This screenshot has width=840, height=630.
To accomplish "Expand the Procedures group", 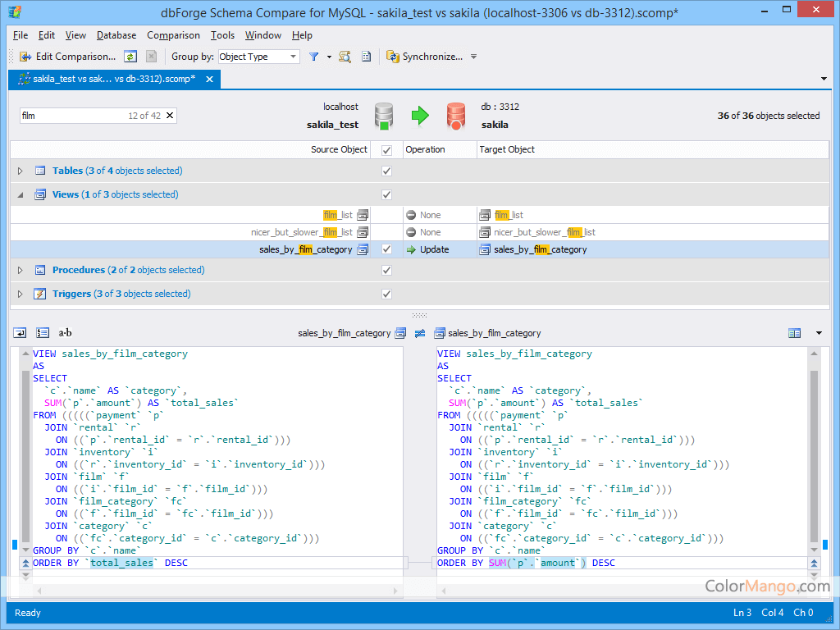I will click(x=21, y=270).
